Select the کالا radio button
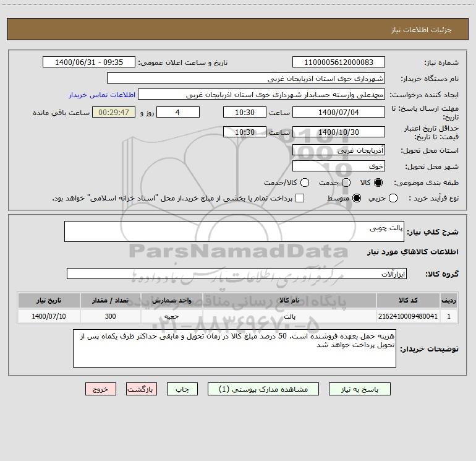 378,183
